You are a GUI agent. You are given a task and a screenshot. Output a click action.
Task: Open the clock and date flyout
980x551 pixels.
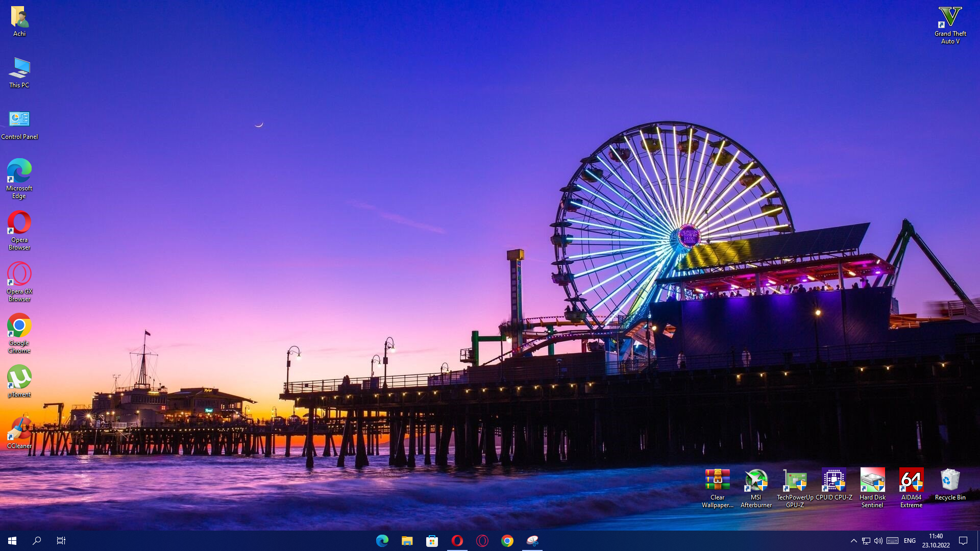[x=936, y=541]
